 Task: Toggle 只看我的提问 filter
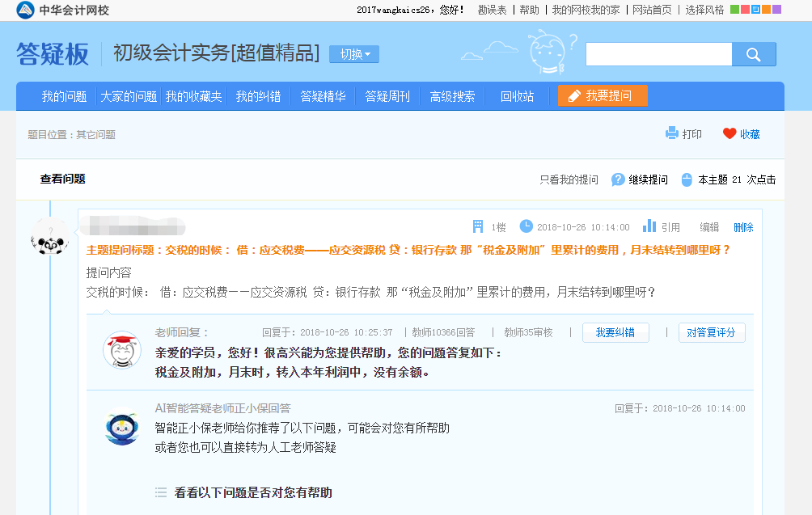(x=569, y=179)
